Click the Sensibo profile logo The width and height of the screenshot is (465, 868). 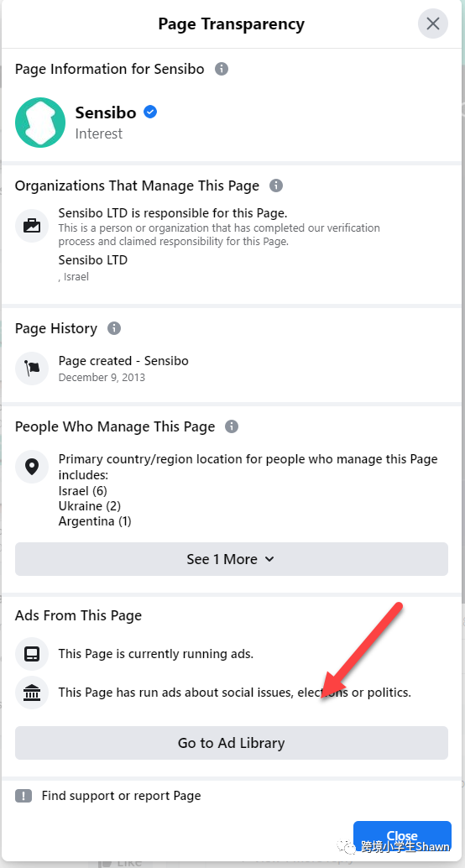click(40, 123)
